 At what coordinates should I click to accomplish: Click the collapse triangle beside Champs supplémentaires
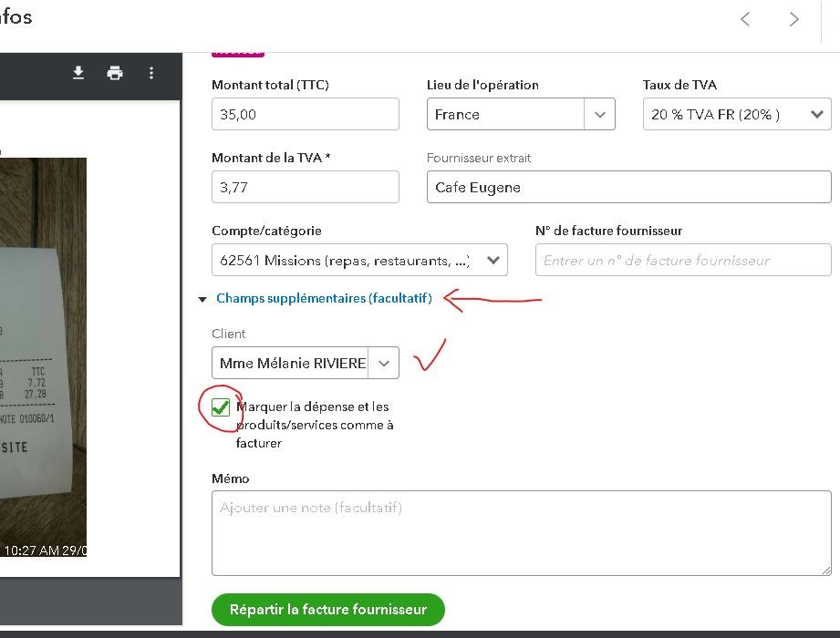tap(202, 299)
